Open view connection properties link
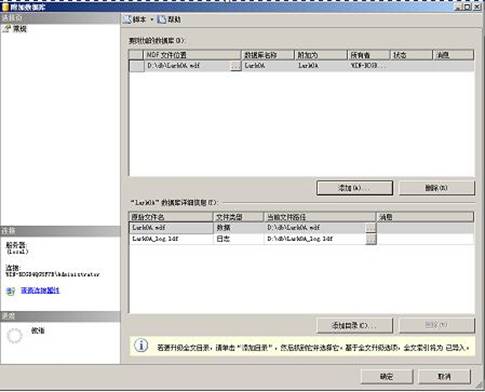 [40, 290]
